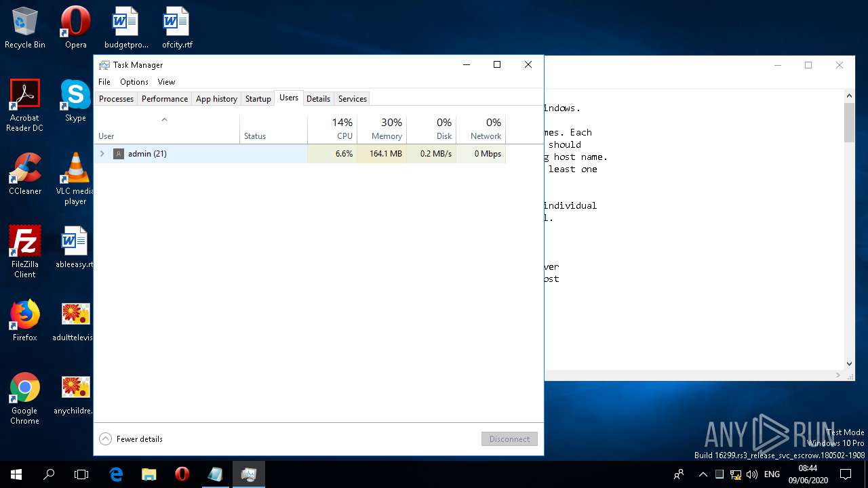Switch to Notepad taskbar button
The image size is (868, 488).
pos(215,474)
